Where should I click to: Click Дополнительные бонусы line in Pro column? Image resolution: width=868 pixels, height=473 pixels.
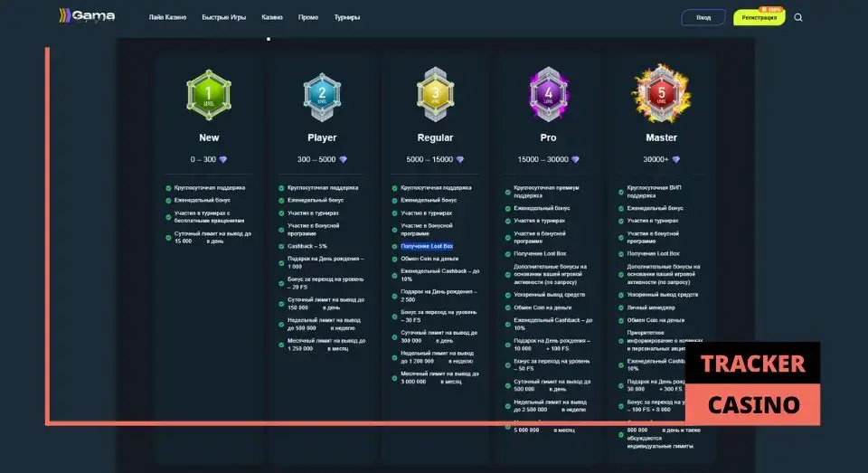point(550,274)
